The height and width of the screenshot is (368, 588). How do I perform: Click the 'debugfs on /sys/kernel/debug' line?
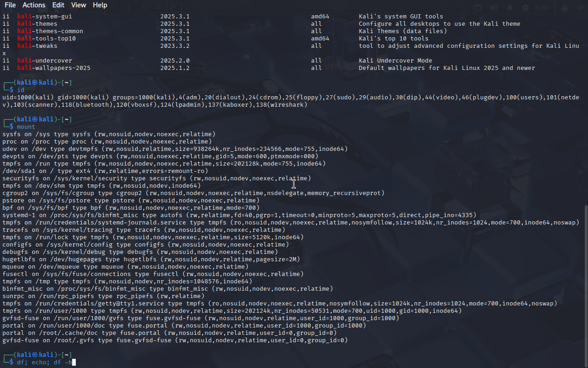(x=140, y=252)
